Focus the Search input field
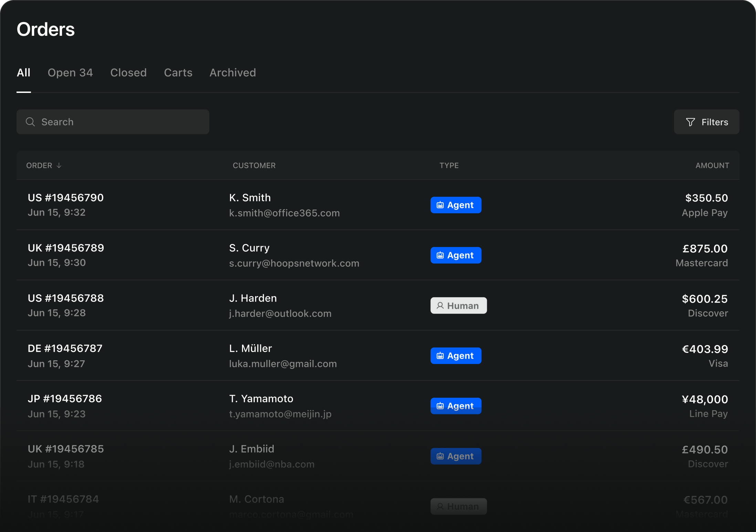This screenshot has height=532, width=756. click(x=120, y=122)
